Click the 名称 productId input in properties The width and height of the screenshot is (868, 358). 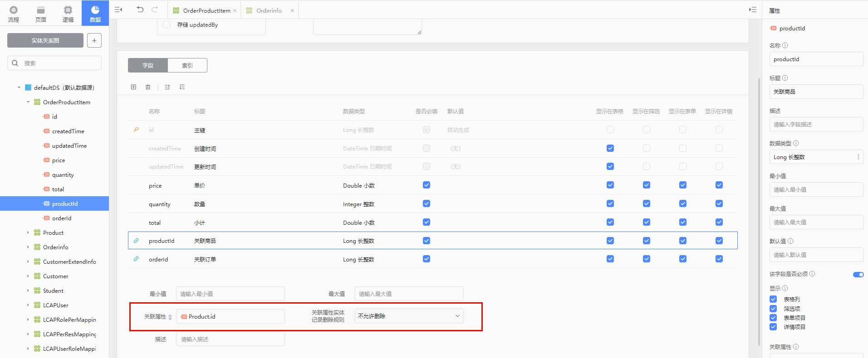pos(816,59)
